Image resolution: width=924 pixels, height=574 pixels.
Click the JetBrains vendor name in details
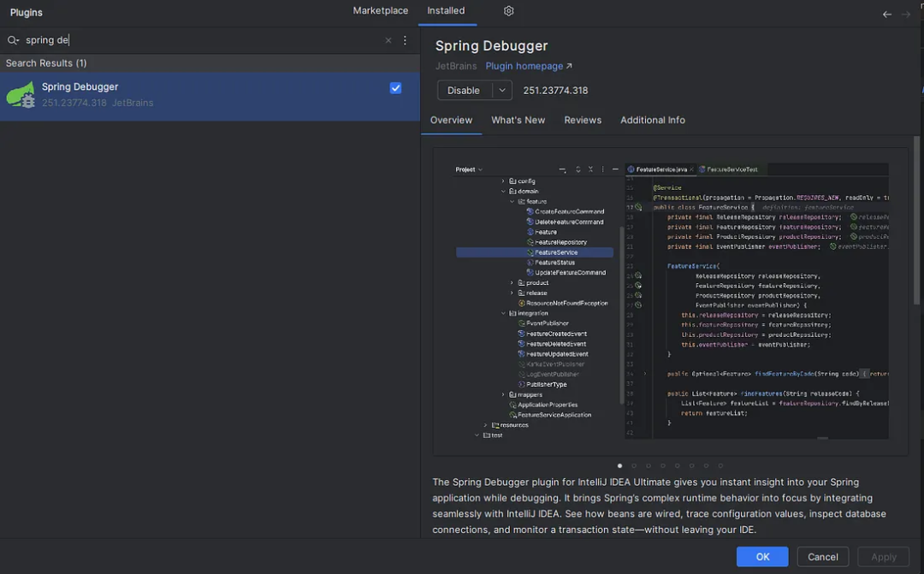(456, 66)
